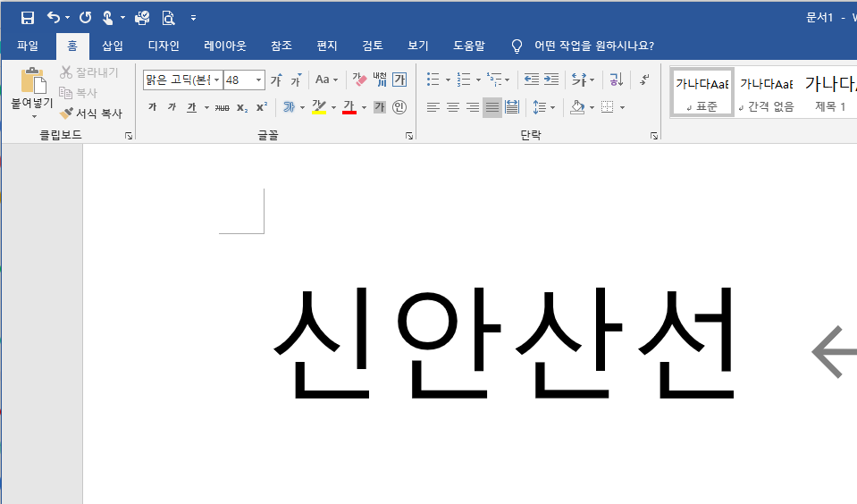Viewport: 857px width, 504px height.
Task: Open the spelling check camera-like icon
Action: tap(142, 18)
